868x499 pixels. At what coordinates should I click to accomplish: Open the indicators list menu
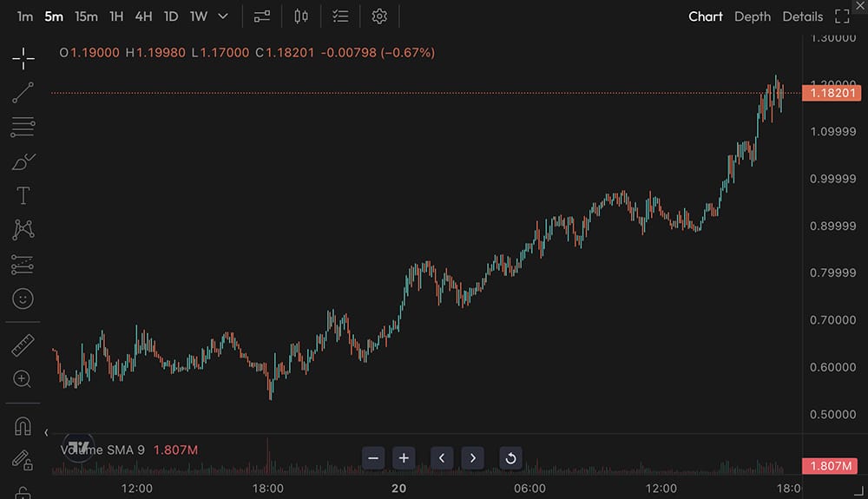[x=340, y=16]
